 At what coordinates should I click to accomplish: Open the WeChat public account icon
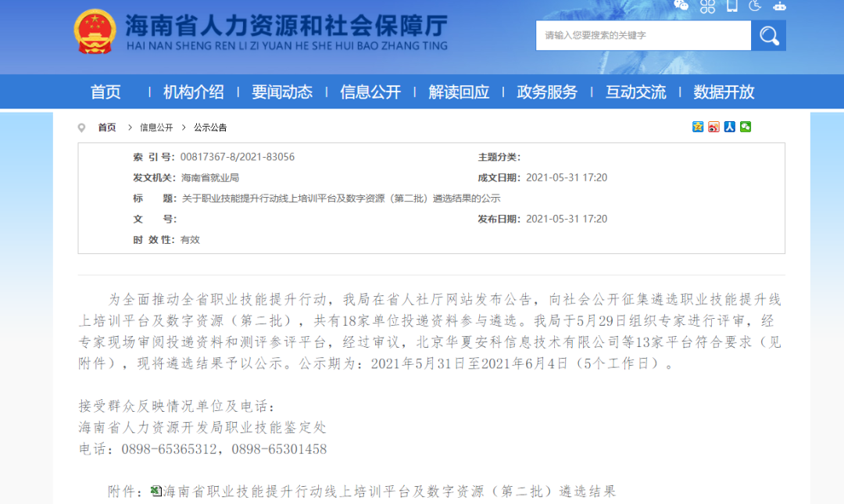(x=681, y=6)
